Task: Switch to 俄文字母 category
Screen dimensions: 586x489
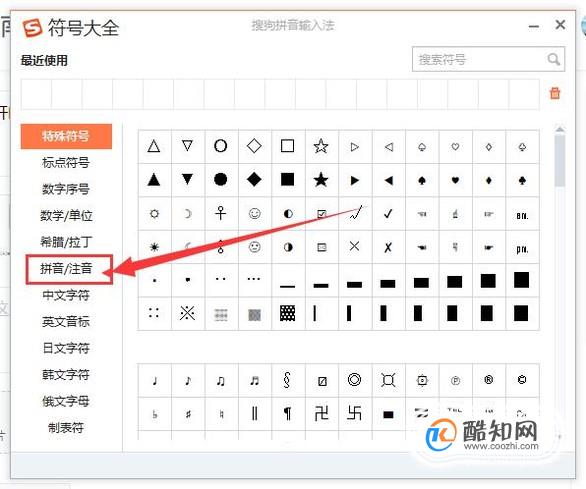Action: click(66, 401)
